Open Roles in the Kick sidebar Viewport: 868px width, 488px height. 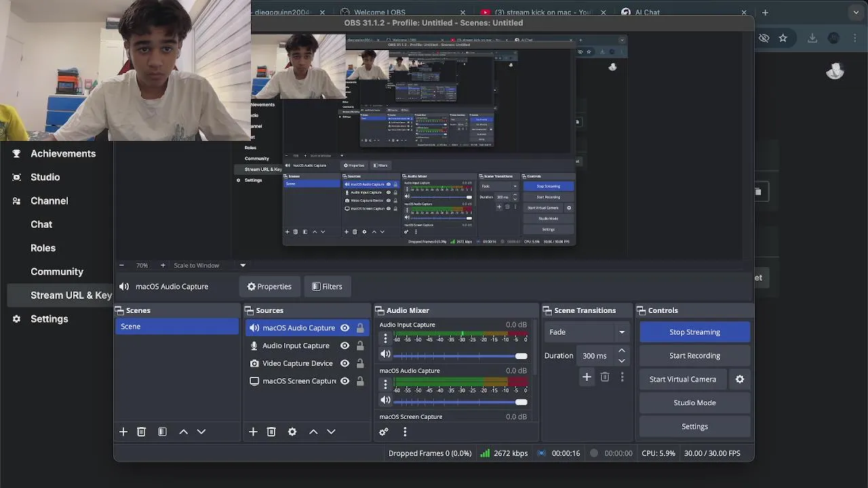click(43, 248)
